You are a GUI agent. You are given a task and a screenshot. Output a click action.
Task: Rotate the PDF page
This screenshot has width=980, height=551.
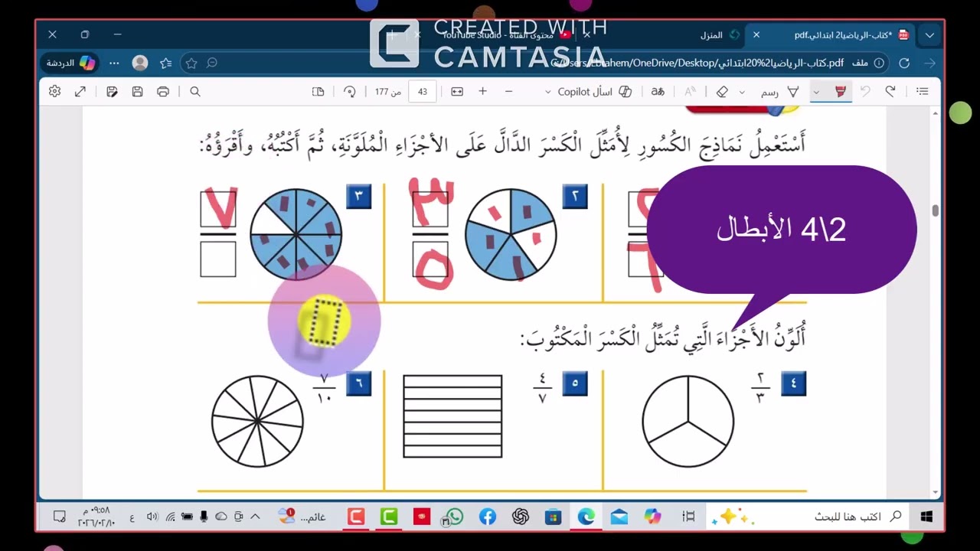click(350, 92)
